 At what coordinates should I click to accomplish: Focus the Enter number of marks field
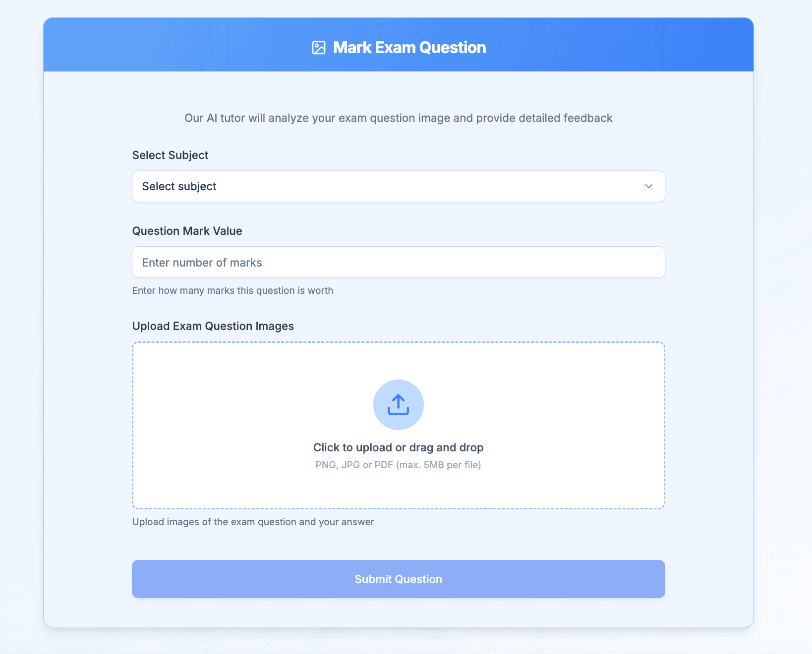pyautogui.click(x=399, y=262)
